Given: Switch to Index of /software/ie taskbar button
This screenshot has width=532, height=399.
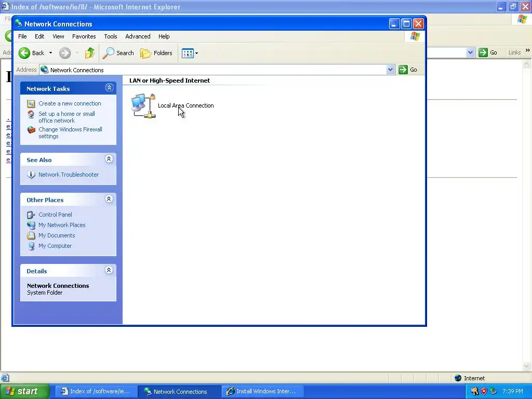Looking at the screenshot, I should point(96,392).
